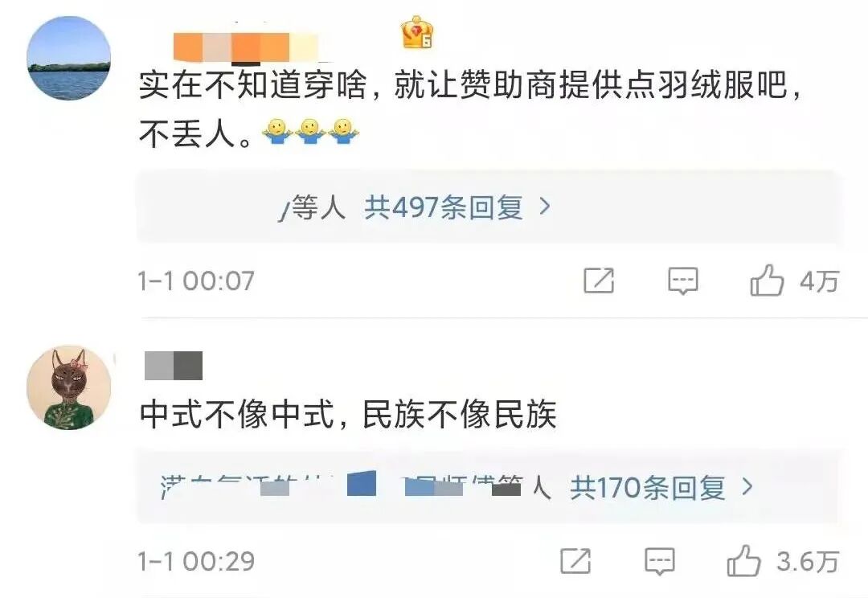868x598 pixels.
Task: Tap the reply bubble icon on the 00:07 comment
Action: click(683, 281)
